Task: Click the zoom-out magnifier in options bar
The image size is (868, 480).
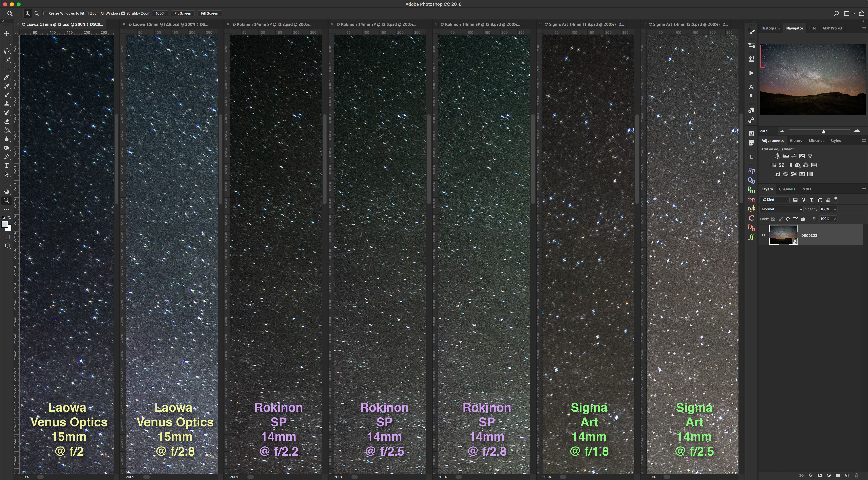Action: pyautogui.click(x=37, y=13)
